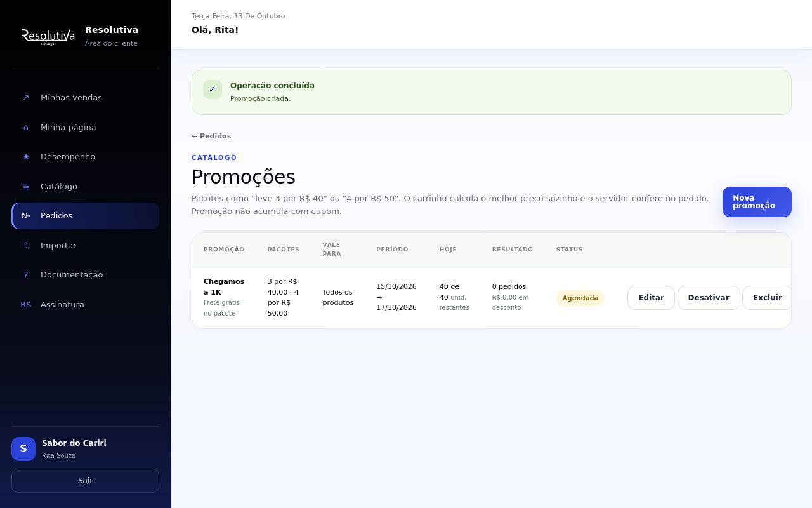Click the Rita Souza user name
The width and height of the screenshot is (812, 508).
[58, 456]
